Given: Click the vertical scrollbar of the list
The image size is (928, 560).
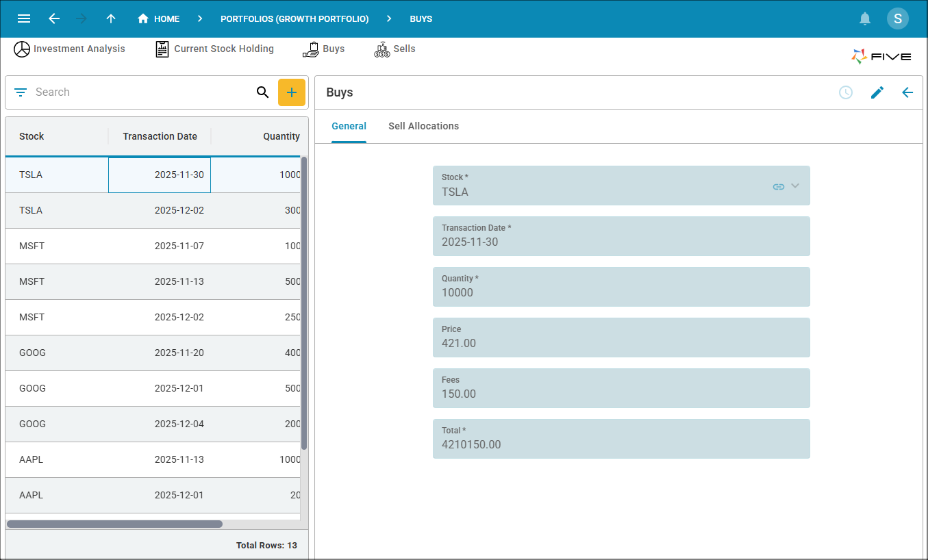Looking at the screenshot, I should point(304,303).
